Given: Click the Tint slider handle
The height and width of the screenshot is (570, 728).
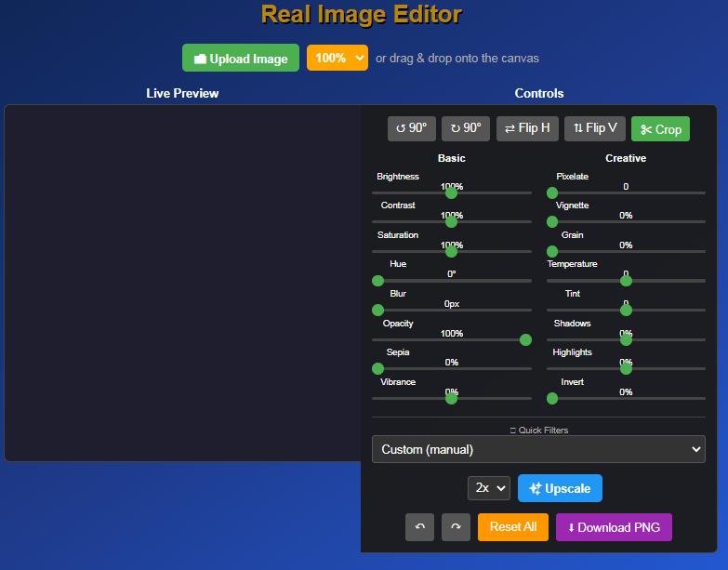Looking at the screenshot, I should pyautogui.click(x=626, y=310).
